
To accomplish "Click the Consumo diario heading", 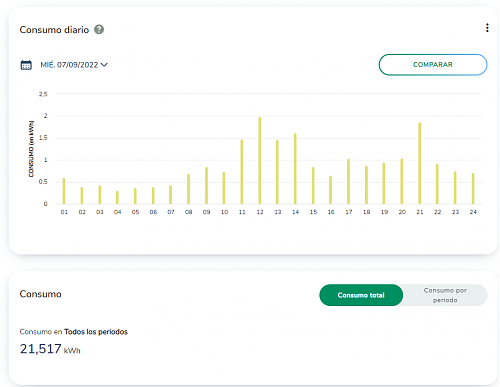I will click(54, 30).
